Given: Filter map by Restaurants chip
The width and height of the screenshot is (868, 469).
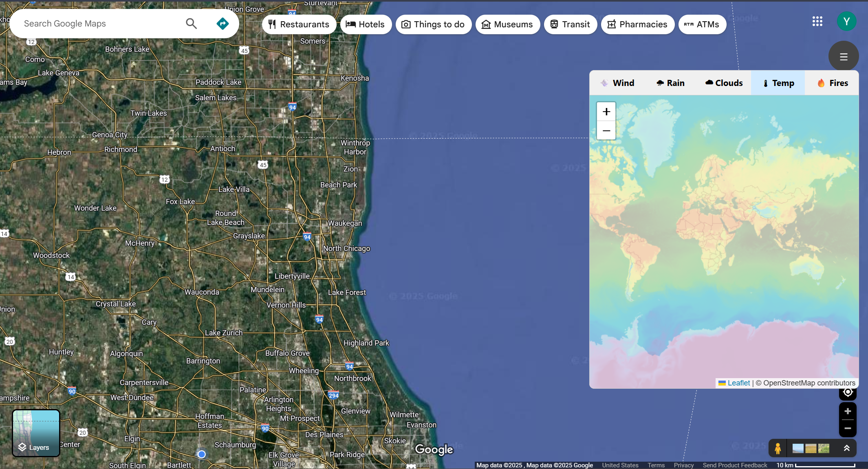Looking at the screenshot, I should point(299,24).
